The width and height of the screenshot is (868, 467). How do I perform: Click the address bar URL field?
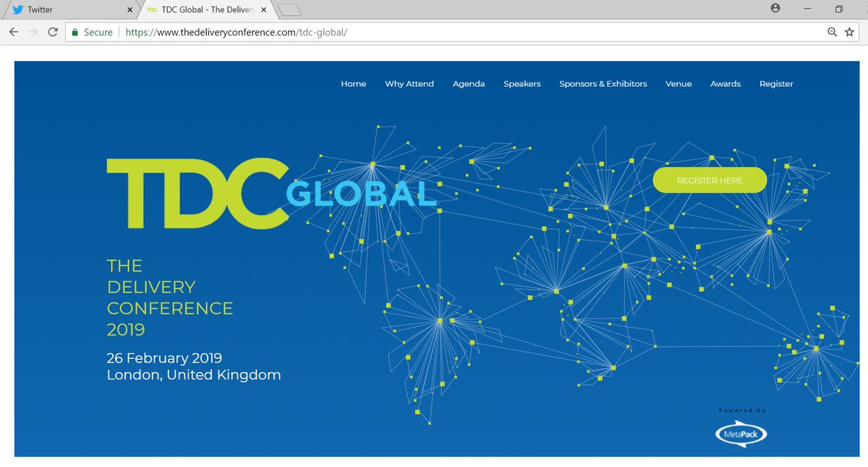click(x=463, y=32)
